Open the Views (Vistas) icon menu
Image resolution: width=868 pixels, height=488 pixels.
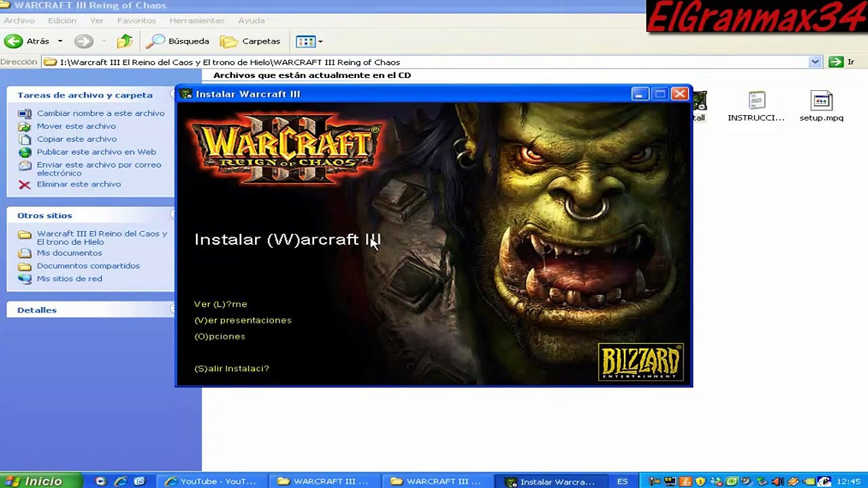pyautogui.click(x=309, y=41)
